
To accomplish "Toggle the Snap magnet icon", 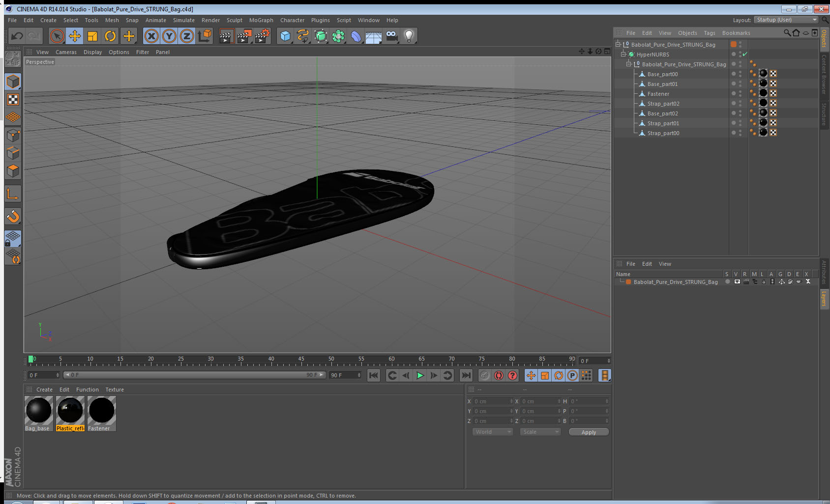I will tap(13, 216).
